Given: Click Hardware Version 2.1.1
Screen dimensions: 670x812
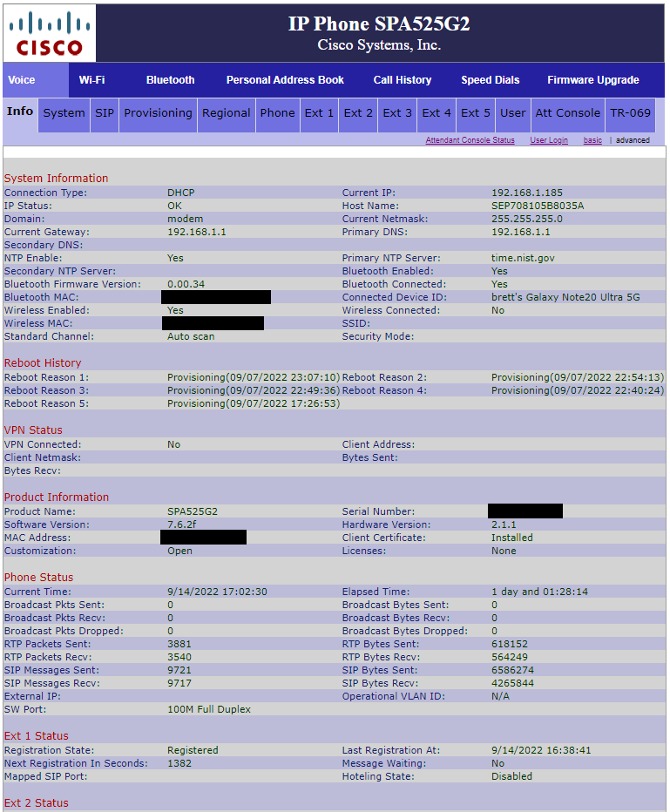Looking at the screenshot, I should click(x=504, y=524).
